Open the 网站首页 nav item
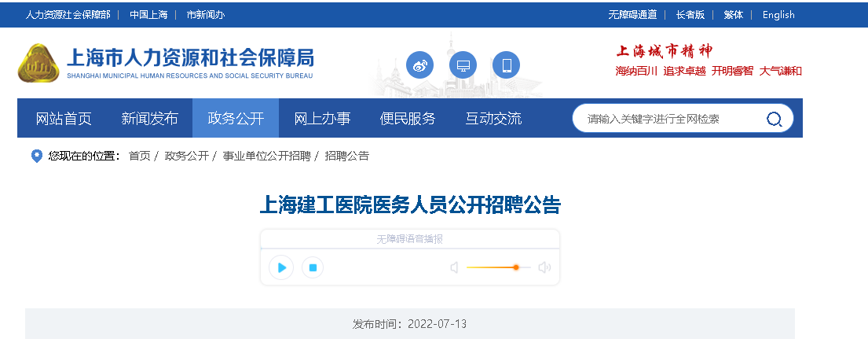 pos(64,118)
